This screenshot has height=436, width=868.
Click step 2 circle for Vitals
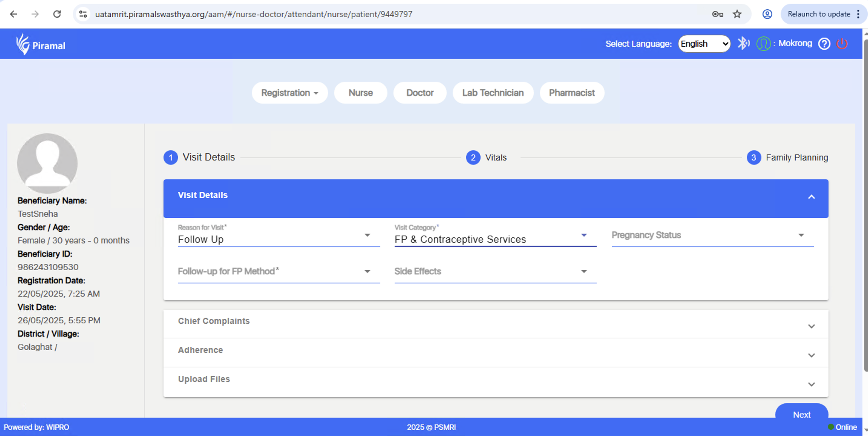pyautogui.click(x=473, y=157)
